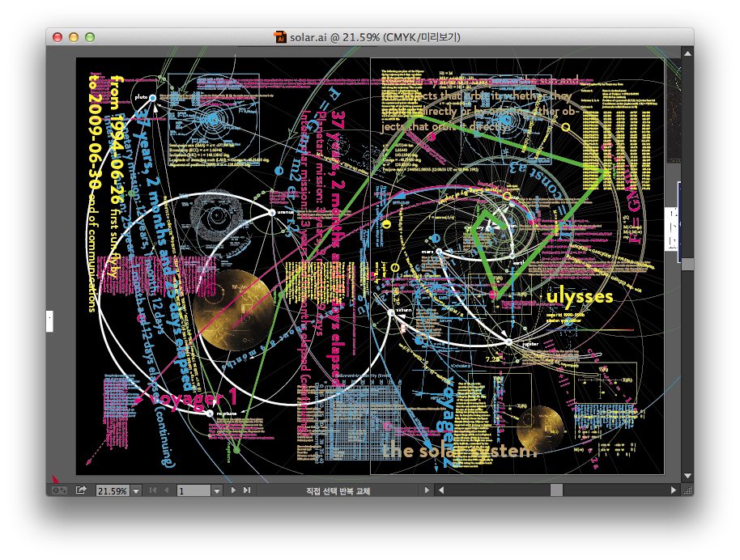This screenshot has width=740, height=560.
Task: Go to next artboard button
Action: 233,490
